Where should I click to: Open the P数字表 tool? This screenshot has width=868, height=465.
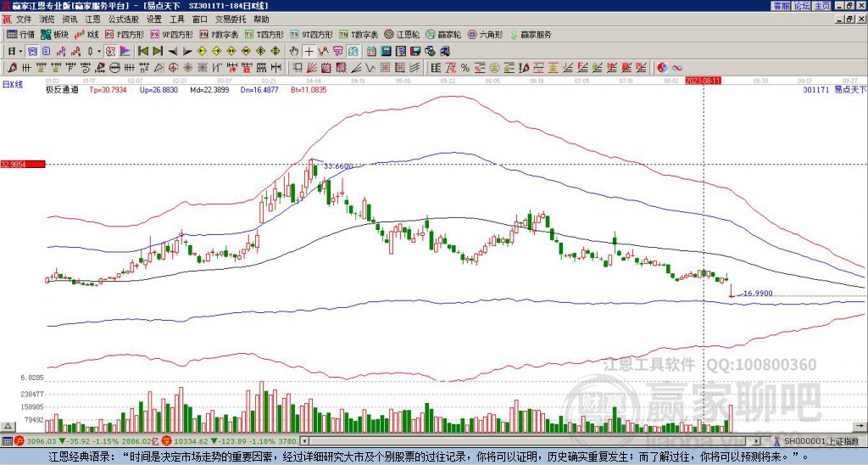(x=220, y=34)
